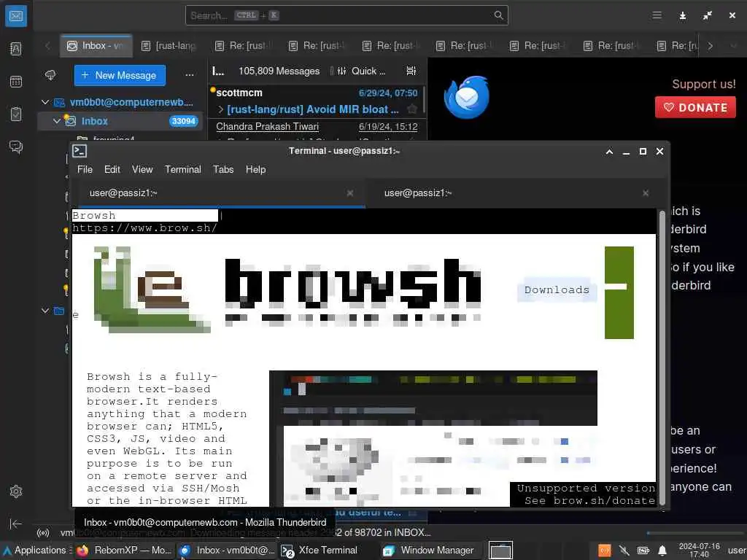Open the Calendar space in Thunderbird
747x560 pixels.
tap(16, 82)
